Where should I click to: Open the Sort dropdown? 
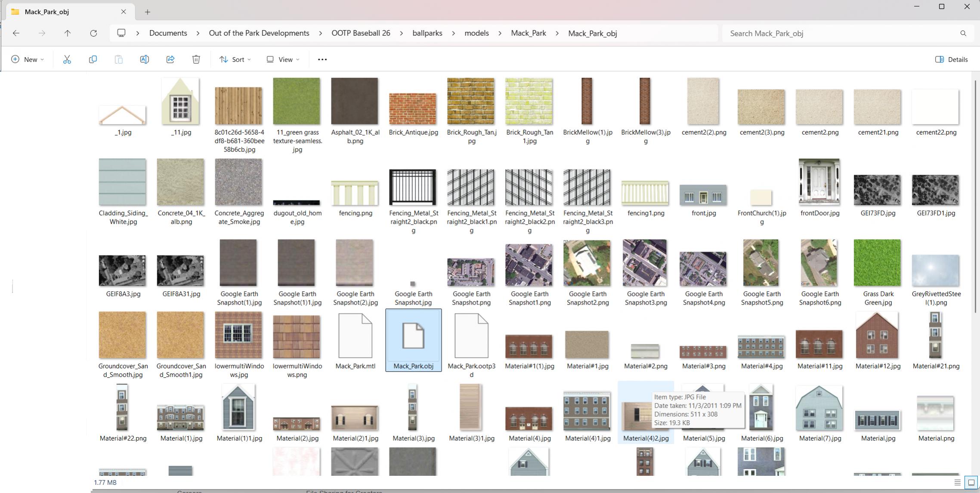tap(235, 59)
